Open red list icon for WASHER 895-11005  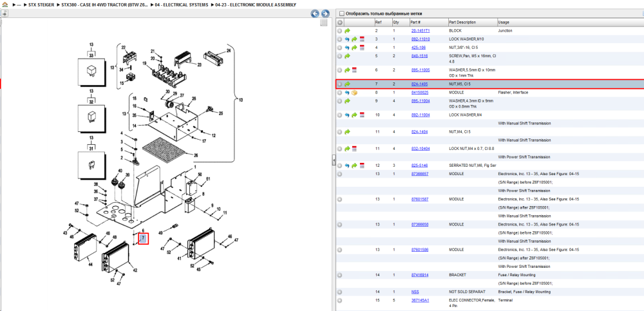[x=354, y=70]
